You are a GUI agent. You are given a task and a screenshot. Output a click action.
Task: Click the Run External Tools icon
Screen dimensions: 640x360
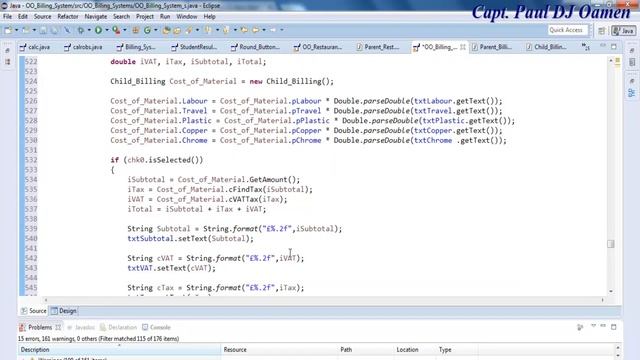coord(116,30)
